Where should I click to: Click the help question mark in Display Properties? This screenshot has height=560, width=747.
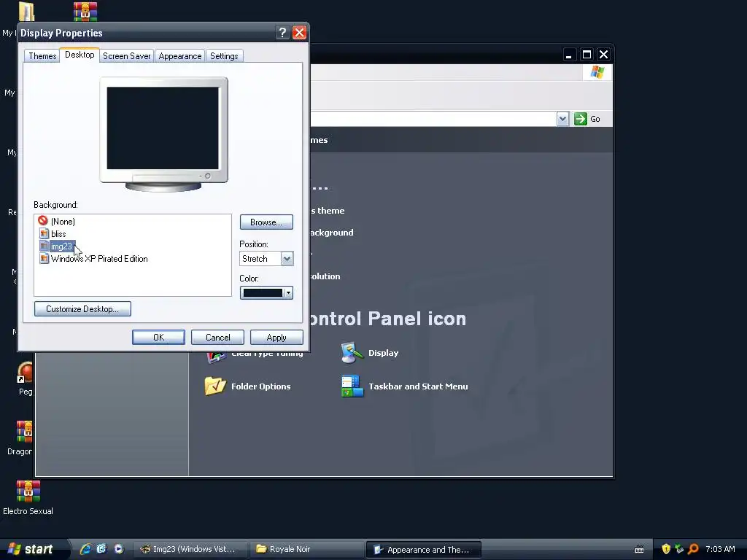coord(282,32)
